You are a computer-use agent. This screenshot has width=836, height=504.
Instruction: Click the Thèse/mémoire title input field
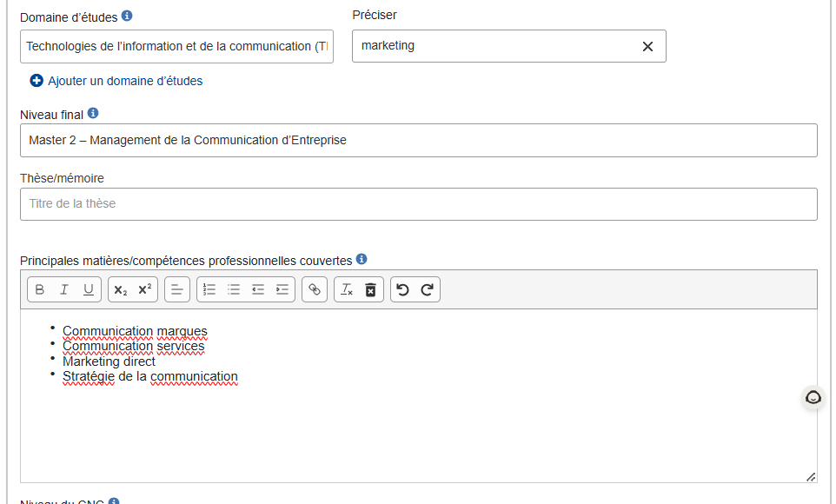[x=418, y=204]
